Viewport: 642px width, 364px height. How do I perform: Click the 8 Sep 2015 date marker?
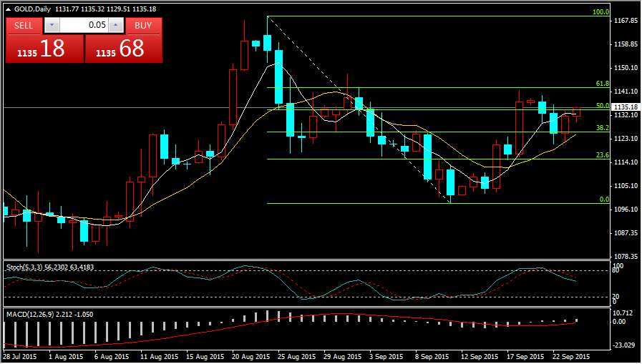(431, 356)
